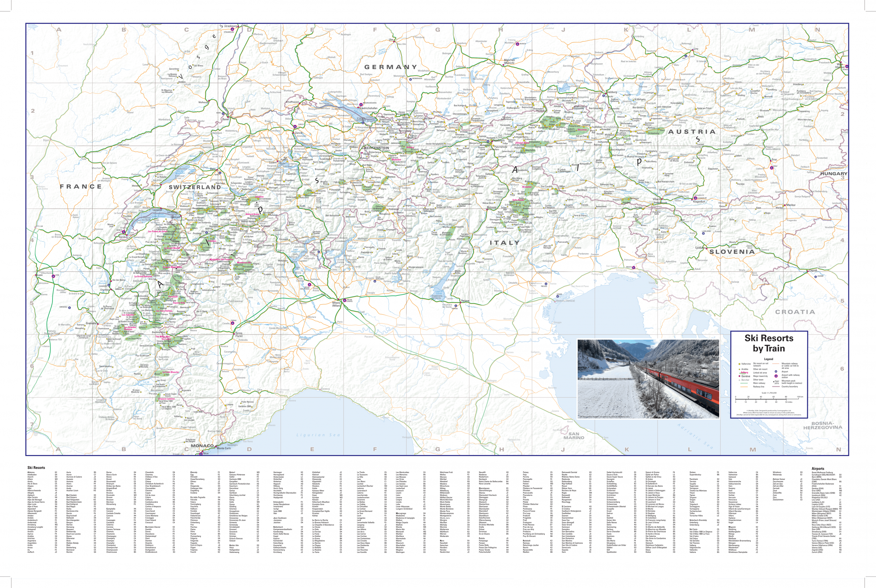876x588 pixels.
Task: Click the Airport with railway station legend symbol
Action: [x=776, y=376]
